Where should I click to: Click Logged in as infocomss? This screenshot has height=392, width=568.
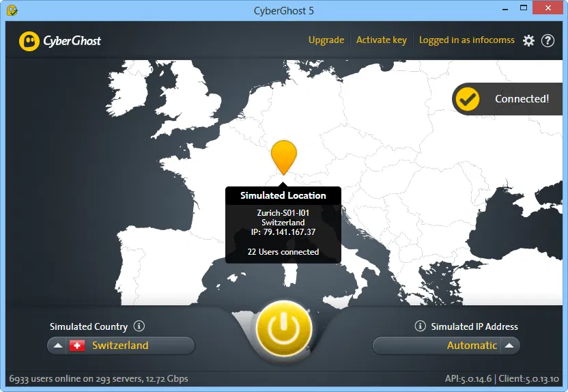pyautogui.click(x=466, y=40)
